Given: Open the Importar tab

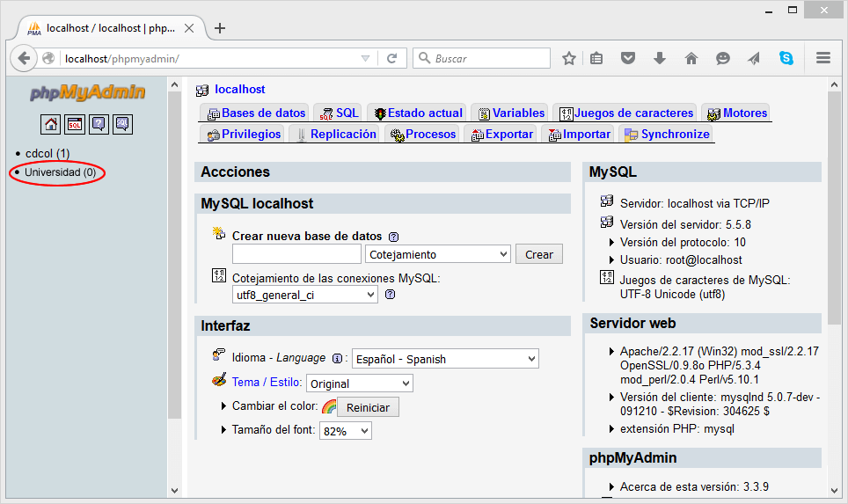Looking at the screenshot, I should (580, 134).
